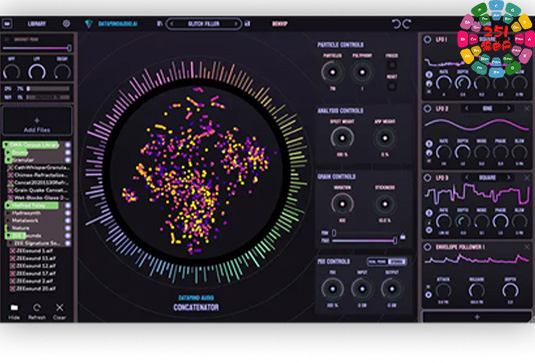Toggle the Nature folder enable dot
The height and width of the screenshot is (363, 535).
click(x=68, y=228)
